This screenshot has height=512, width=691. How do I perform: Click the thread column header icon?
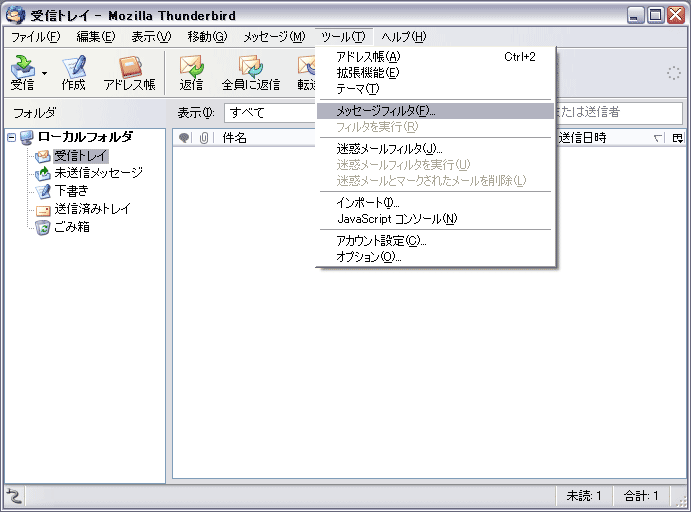[184, 138]
